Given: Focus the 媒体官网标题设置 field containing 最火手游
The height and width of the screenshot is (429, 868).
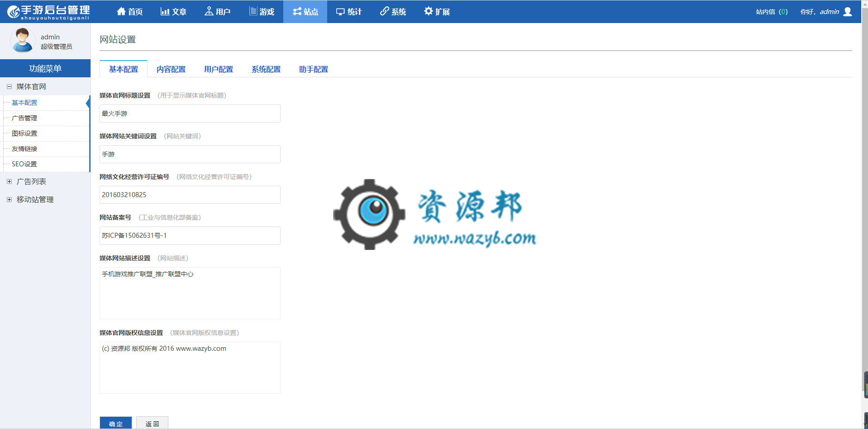Looking at the screenshot, I should tap(190, 113).
